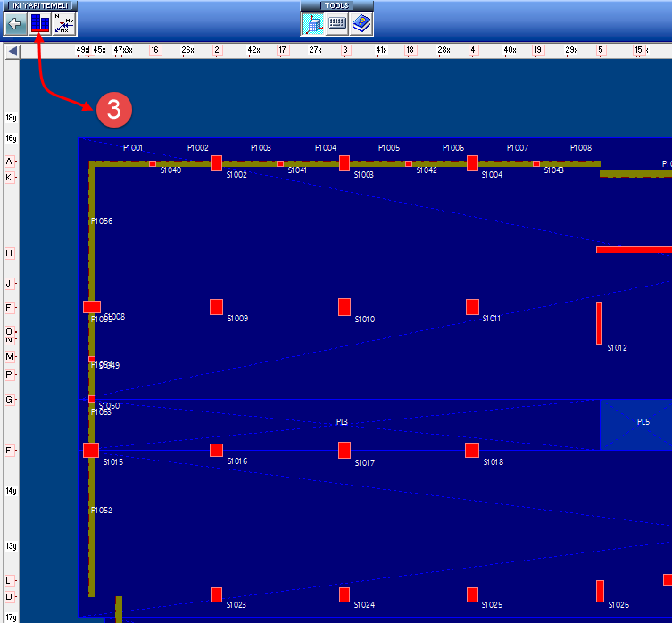
Task: Open the help book icon
Action: pos(361,24)
